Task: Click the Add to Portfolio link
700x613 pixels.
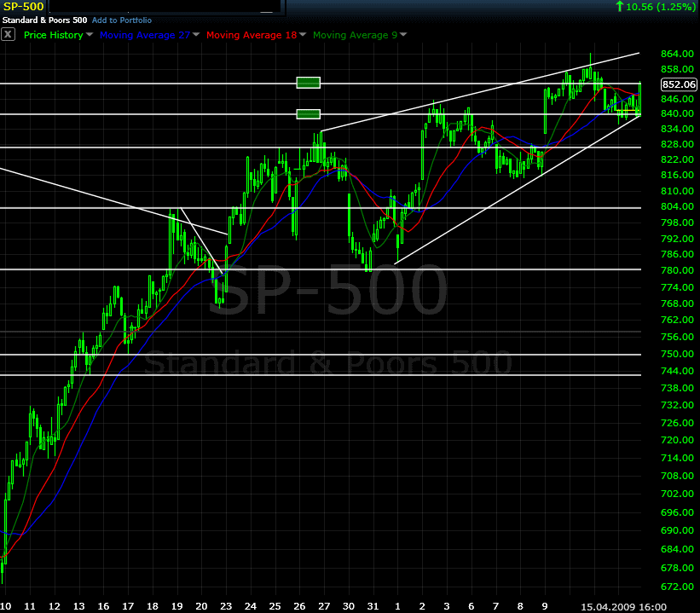Action: click(121, 20)
